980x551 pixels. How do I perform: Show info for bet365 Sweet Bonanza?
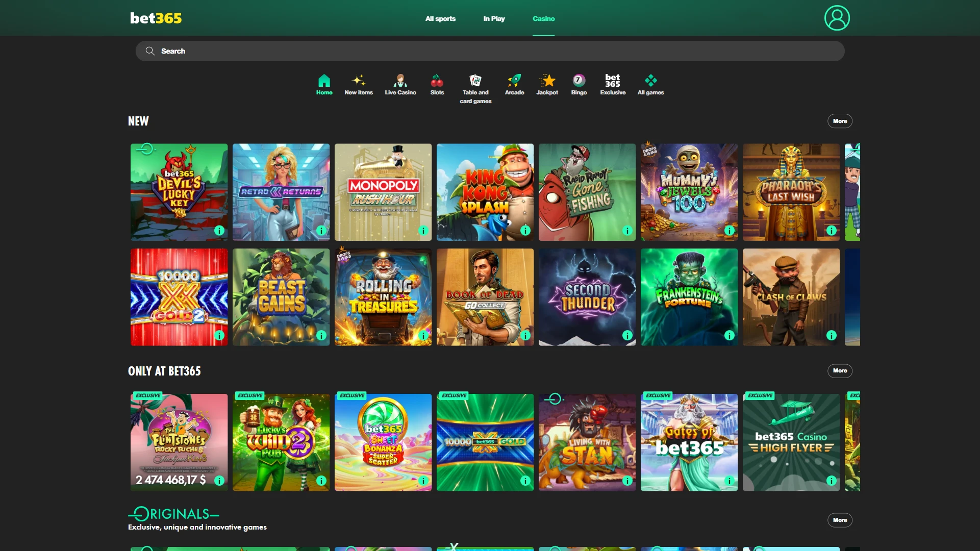click(423, 481)
